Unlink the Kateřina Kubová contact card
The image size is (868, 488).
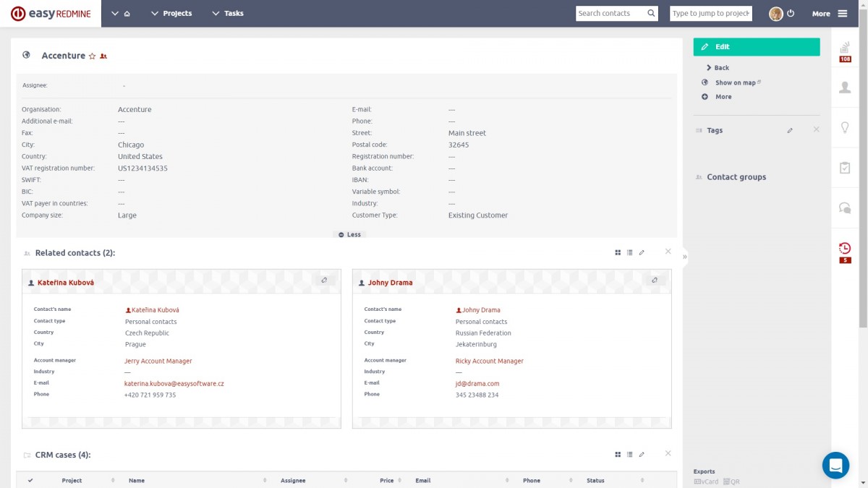tap(324, 280)
